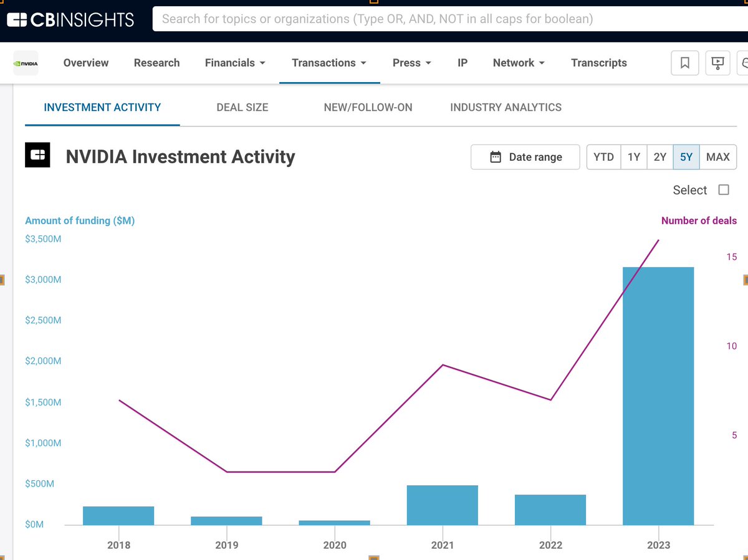
Task: Click the CB Insights chart badge icon
Action: (38, 155)
